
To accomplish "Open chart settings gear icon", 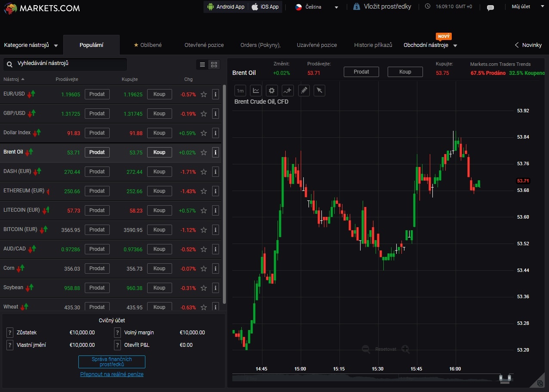I will [x=271, y=90].
